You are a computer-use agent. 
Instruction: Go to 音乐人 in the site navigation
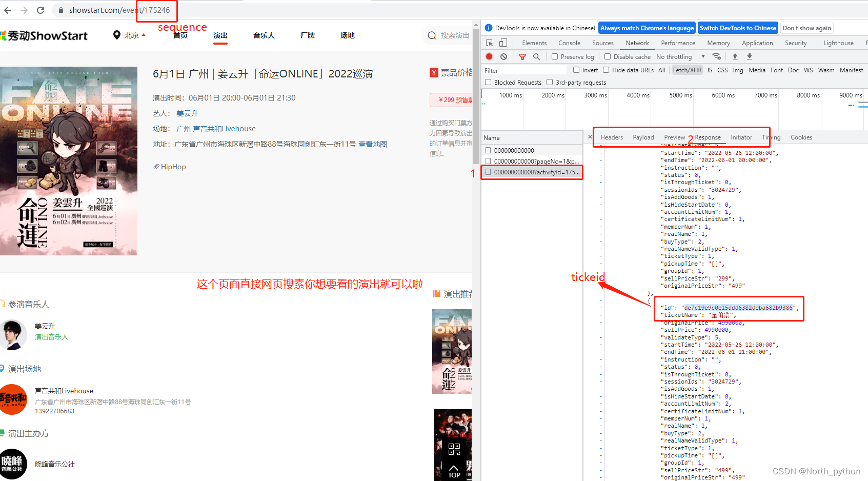point(264,35)
